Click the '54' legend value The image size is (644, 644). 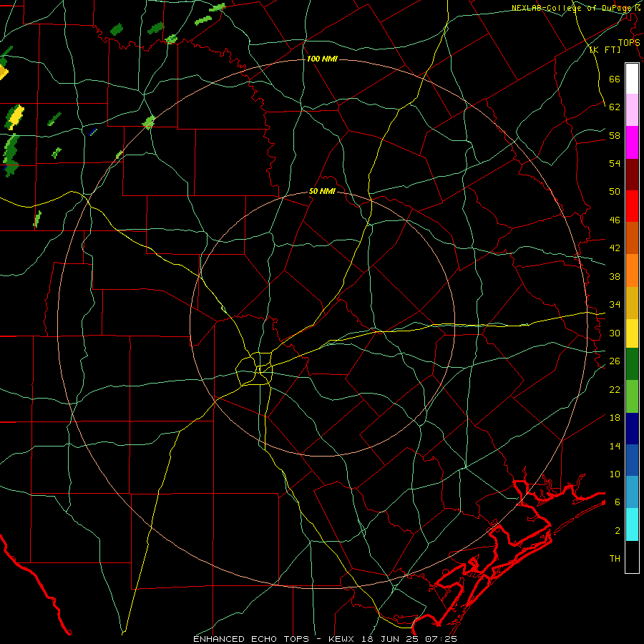[x=615, y=163]
